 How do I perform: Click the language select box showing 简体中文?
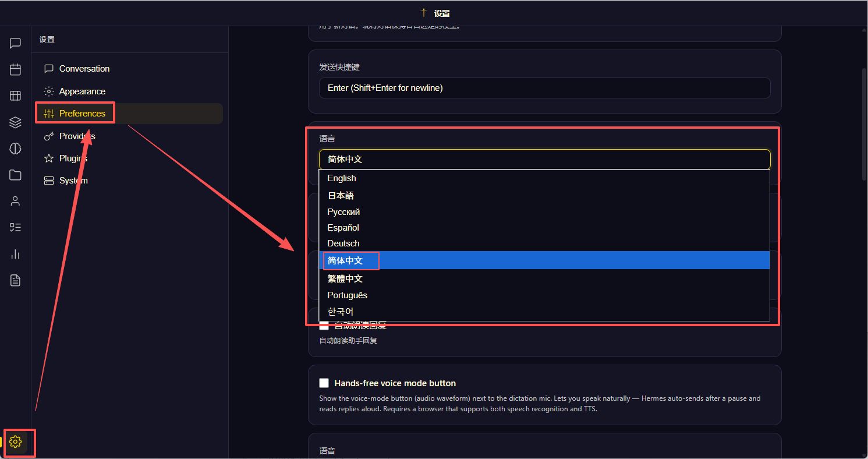[x=544, y=160]
